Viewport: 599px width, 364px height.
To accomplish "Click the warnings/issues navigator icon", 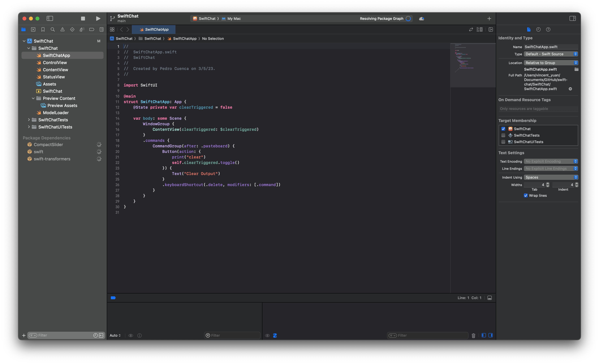I will point(63,29).
